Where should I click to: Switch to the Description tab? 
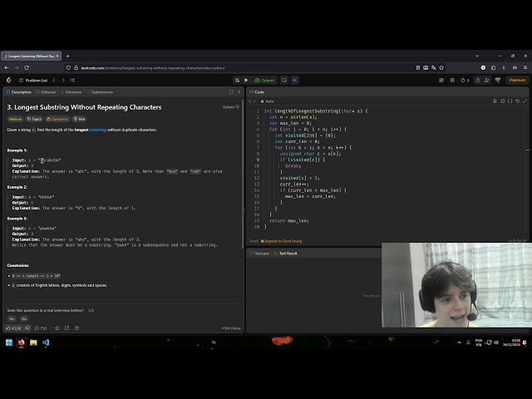19,92
